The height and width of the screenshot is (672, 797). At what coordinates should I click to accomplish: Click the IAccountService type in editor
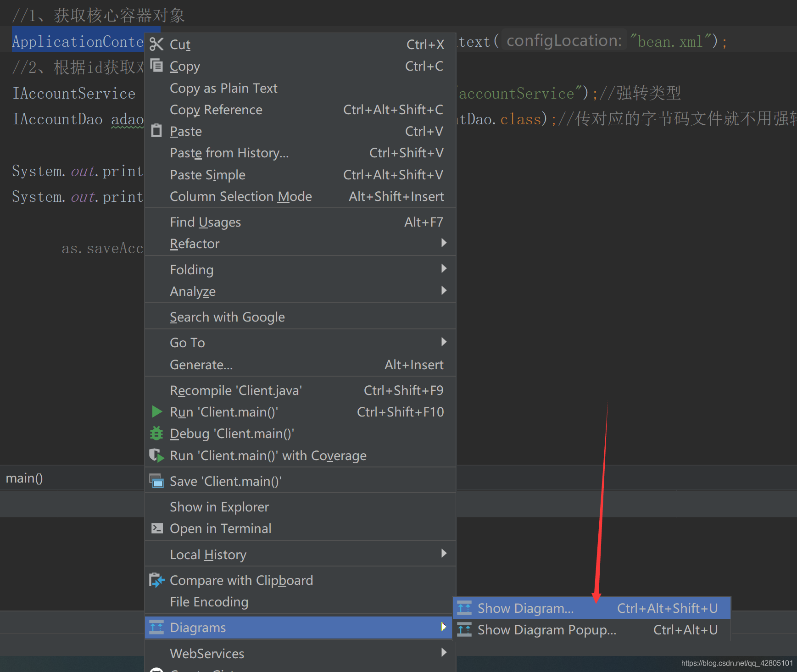(x=74, y=93)
